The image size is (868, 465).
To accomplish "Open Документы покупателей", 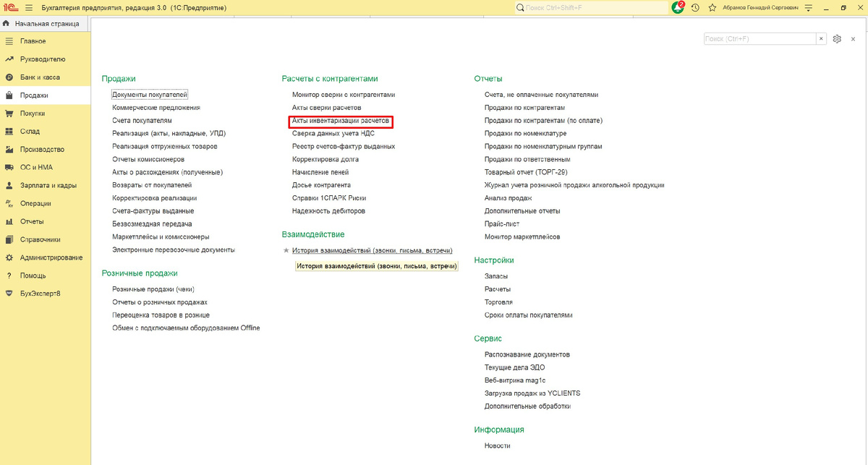I will 150,95.
